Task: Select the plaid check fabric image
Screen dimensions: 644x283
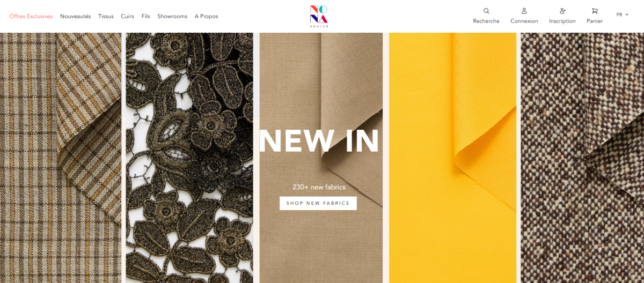Action: pyautogui.click(x=61, y=158)
